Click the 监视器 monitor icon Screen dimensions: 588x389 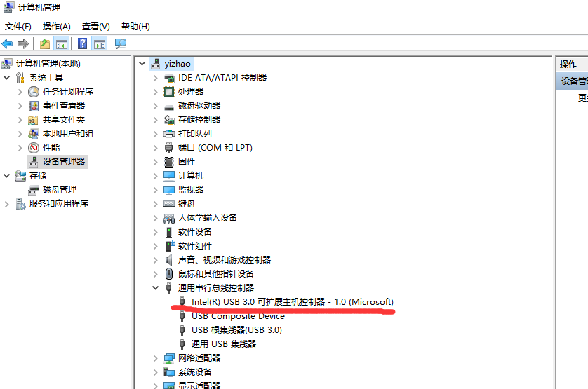[x=169, y=190]
